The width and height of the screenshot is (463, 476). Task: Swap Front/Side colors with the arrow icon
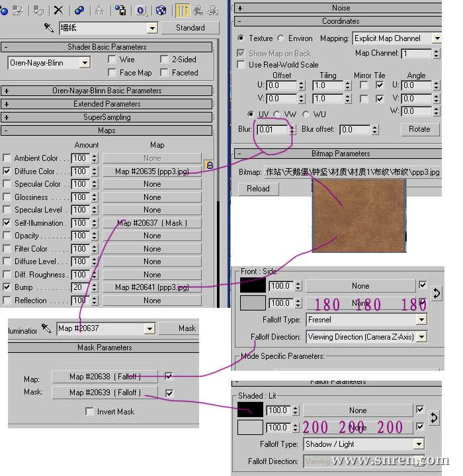tap(437, 293)
